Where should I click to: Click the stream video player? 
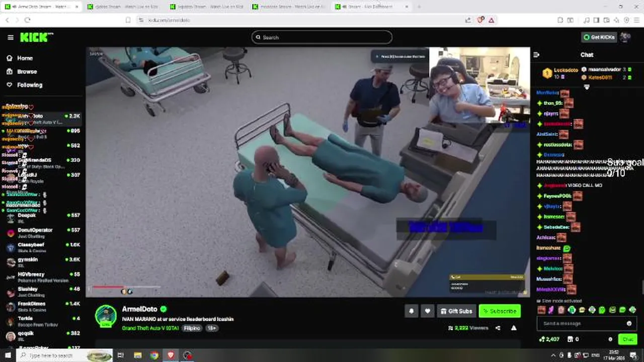coord(307,172)
